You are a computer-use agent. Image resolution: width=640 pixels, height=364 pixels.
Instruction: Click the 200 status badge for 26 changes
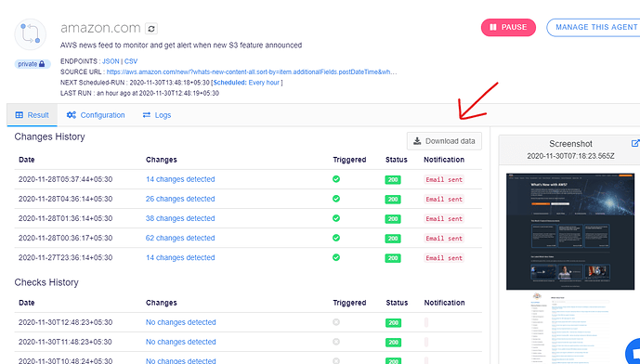pos(393,199)
